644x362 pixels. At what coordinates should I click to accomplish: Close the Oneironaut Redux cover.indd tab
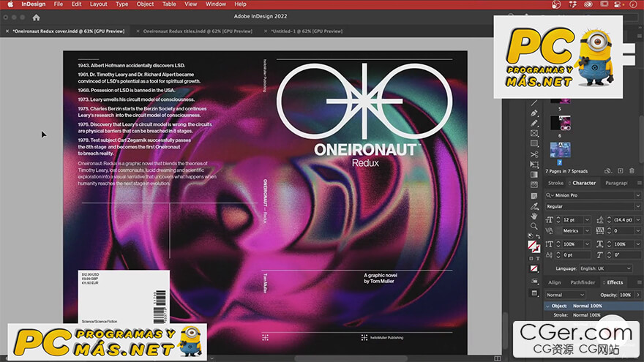pos(7,31)
